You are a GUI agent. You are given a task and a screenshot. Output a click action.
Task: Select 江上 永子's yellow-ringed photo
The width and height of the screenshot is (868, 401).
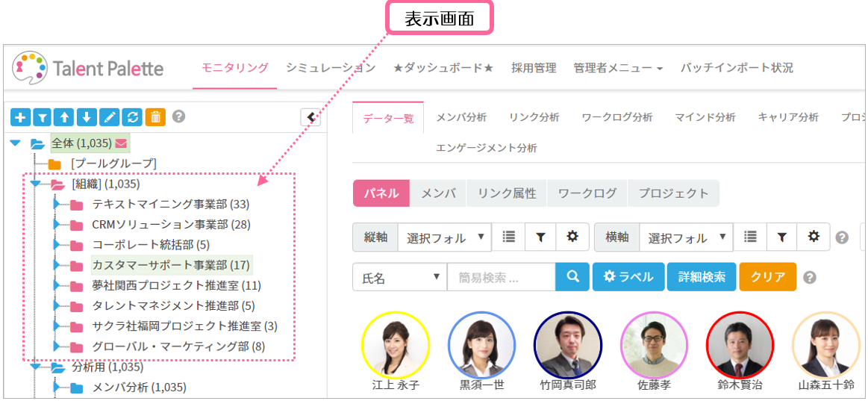pyautogui.click(x=395, y=345)
